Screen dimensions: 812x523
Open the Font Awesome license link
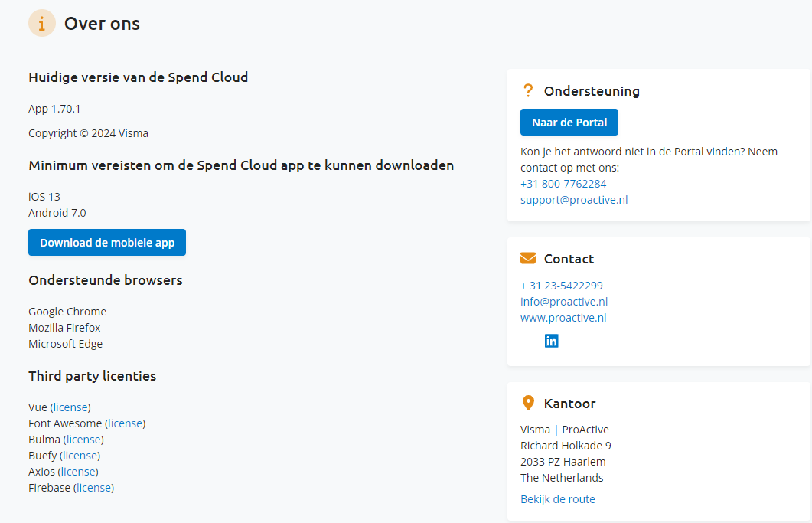[x=125, y=423]
